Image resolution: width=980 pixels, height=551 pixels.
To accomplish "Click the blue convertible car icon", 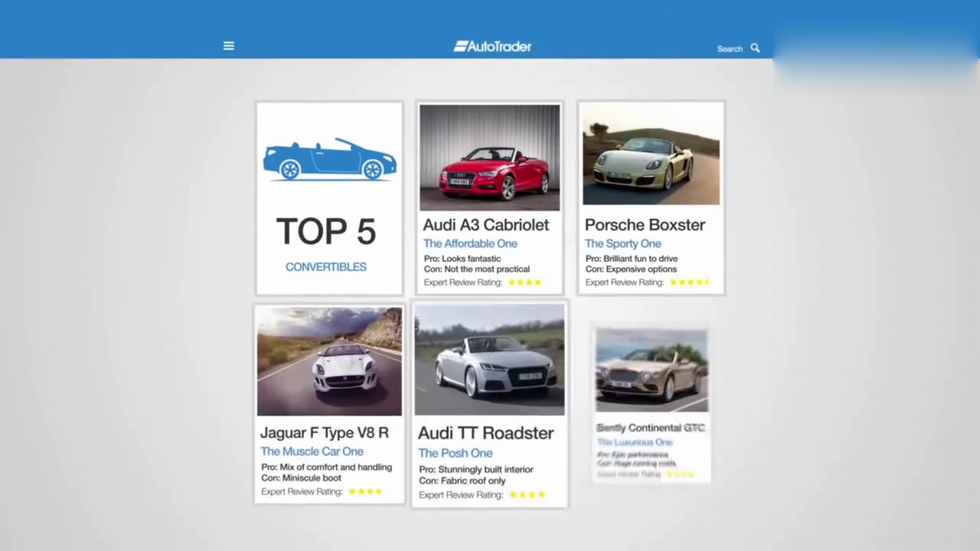I will [x=329, y=159].
